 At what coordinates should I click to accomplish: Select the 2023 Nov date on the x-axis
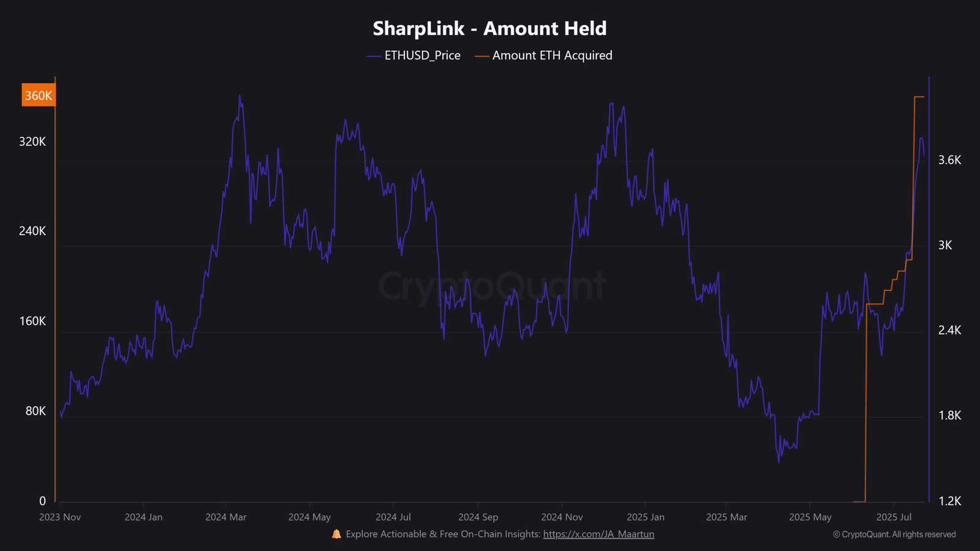60,517
